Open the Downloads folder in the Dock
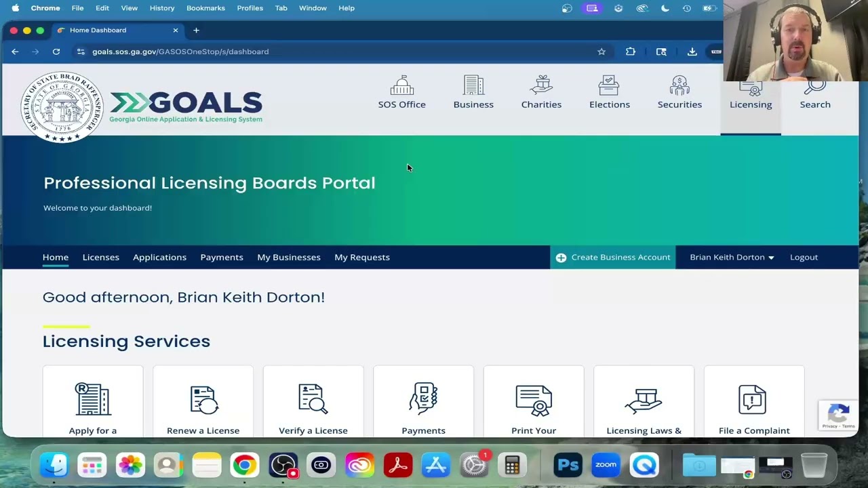 (699, 465)
